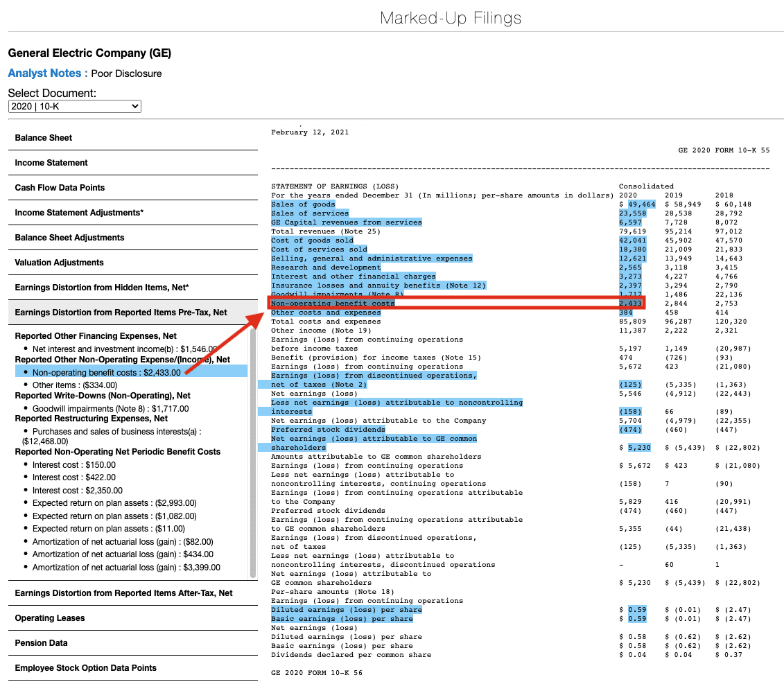This screenshot has width=784, height=684.
Task: Open the Pension Data section
Action: (x=133, y=644)
